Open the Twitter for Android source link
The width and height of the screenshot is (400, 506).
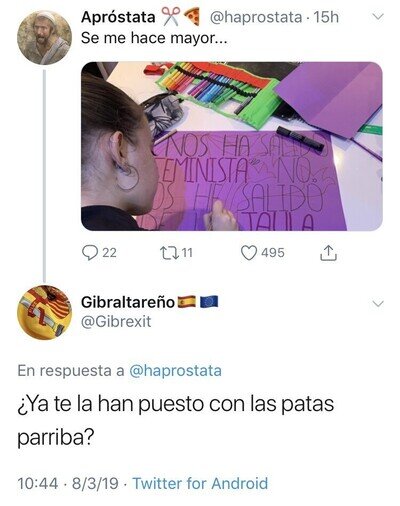(200, 483)
